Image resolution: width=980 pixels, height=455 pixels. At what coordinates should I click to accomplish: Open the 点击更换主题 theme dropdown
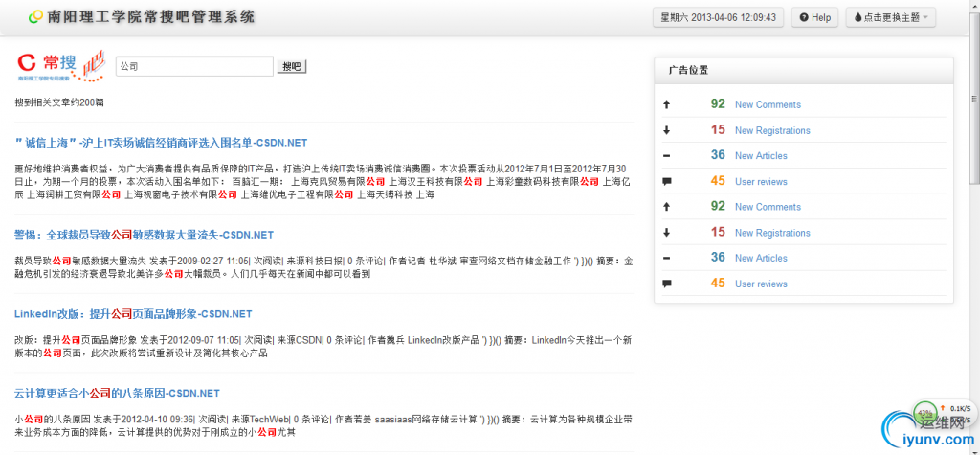[x=891, y=17]
